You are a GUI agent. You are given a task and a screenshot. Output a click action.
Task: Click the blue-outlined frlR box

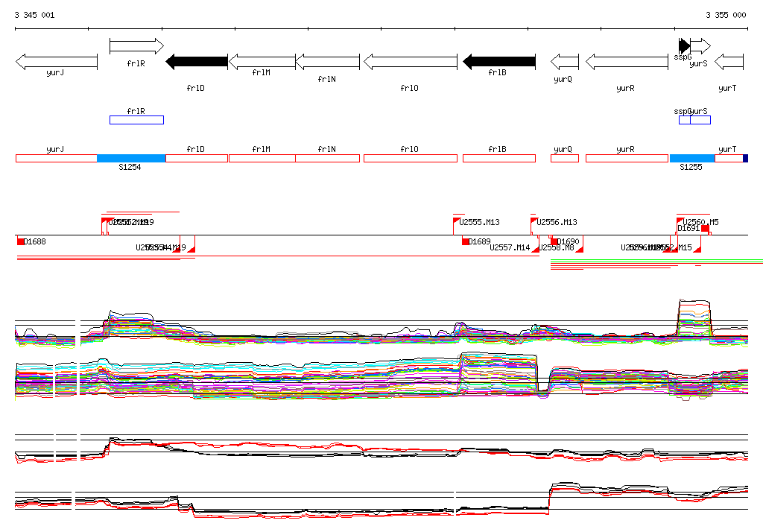click(x=136, y=120)
